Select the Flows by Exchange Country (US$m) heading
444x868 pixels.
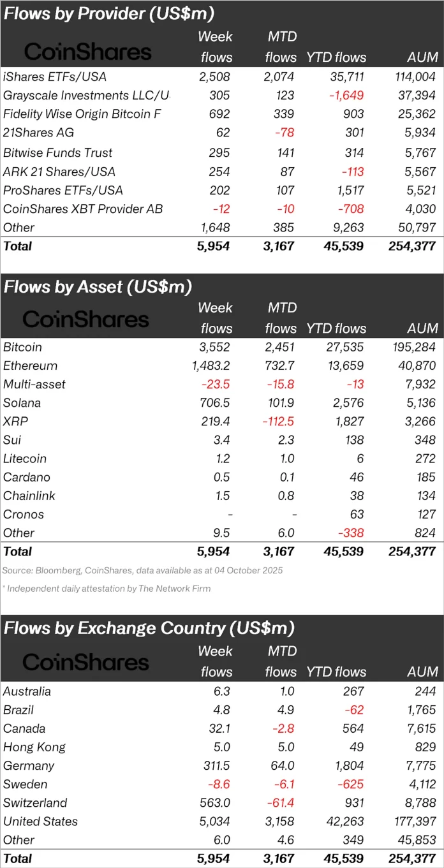[149, 628]
